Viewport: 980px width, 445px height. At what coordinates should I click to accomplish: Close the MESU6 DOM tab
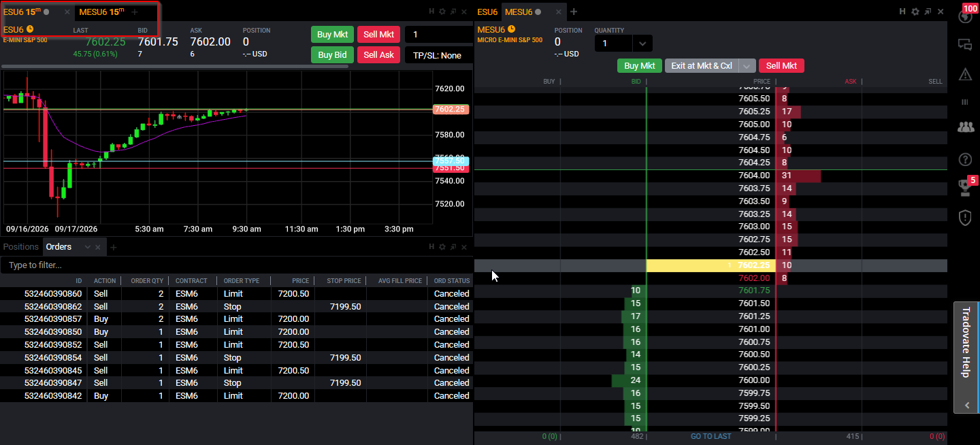557,12
